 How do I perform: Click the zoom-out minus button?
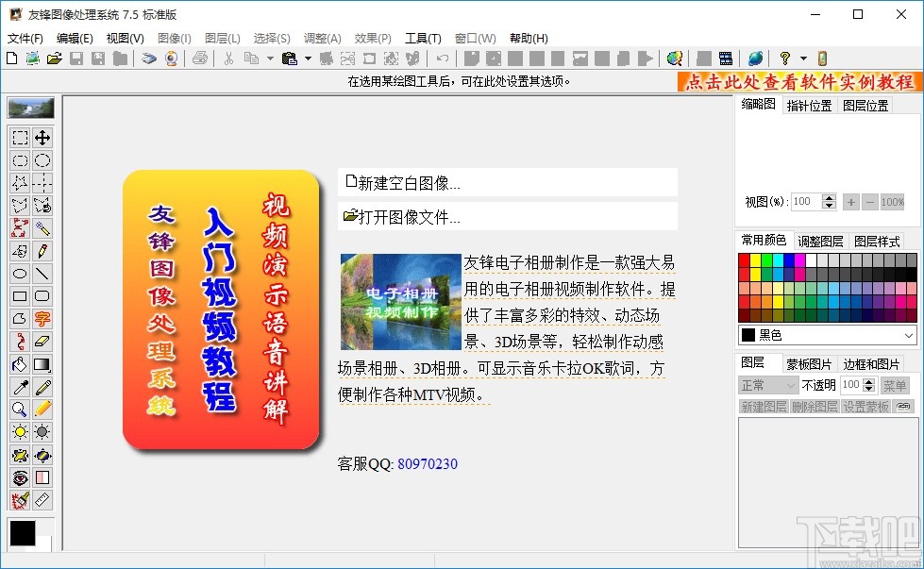coord(870,203)
